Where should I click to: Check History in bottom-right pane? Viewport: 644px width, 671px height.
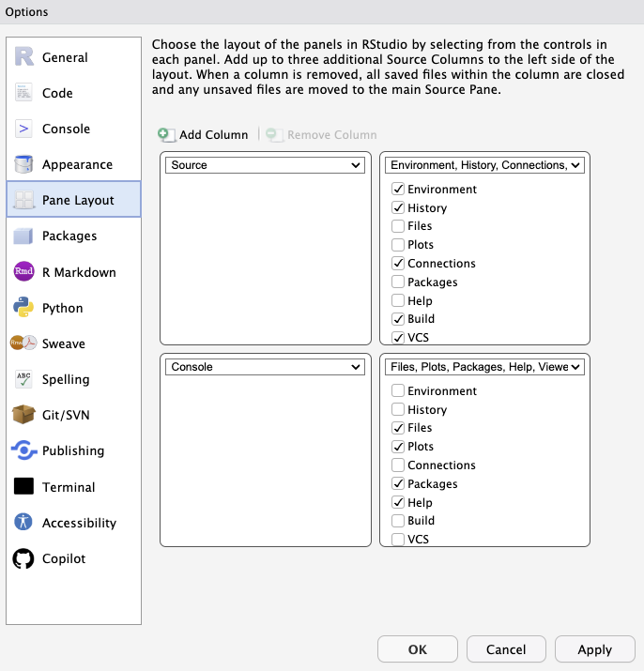tap(398, 409)
